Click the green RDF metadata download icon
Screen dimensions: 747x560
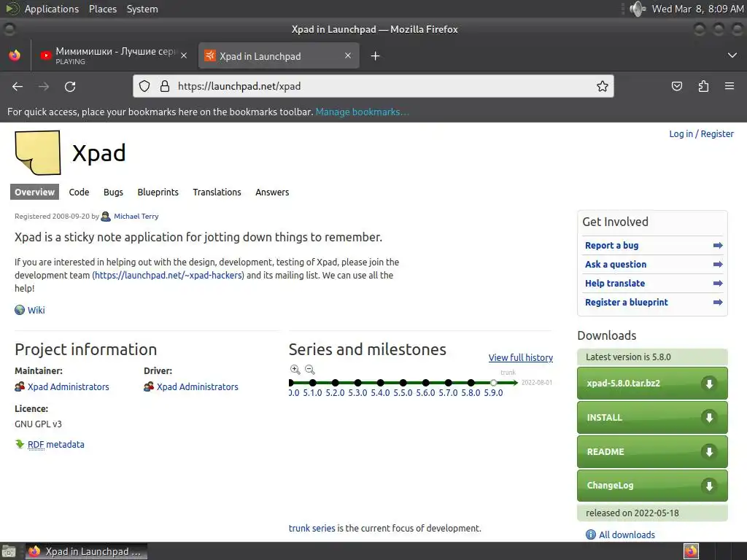click(20, 444)
